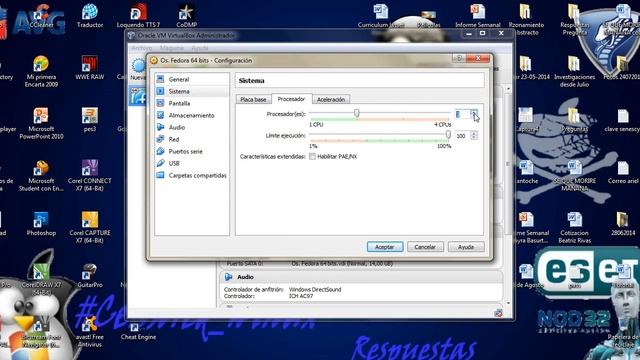Select Cotizacion Beatriz Rivas document icon
Screen dimensions: 640x360
(x=574, y=228)
